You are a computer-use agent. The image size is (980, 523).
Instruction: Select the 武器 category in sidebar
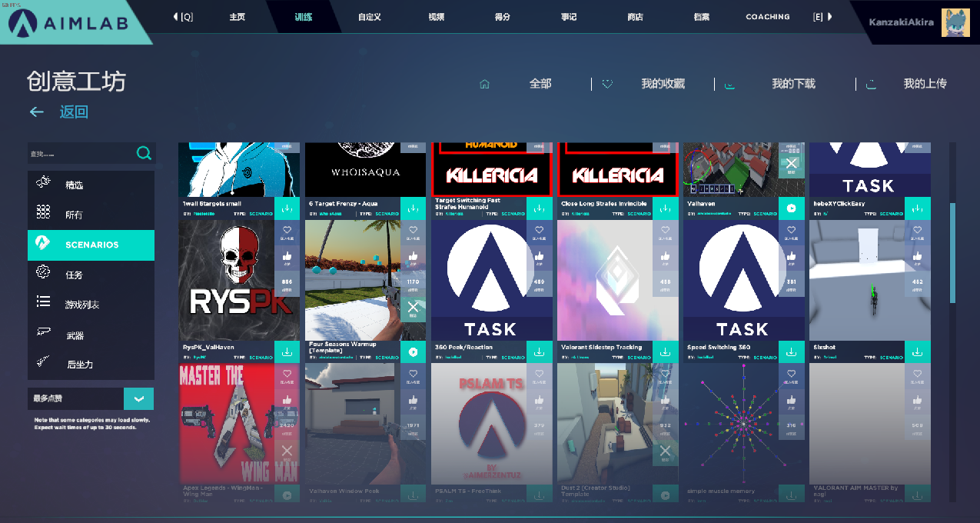click(x=75, y=335)
